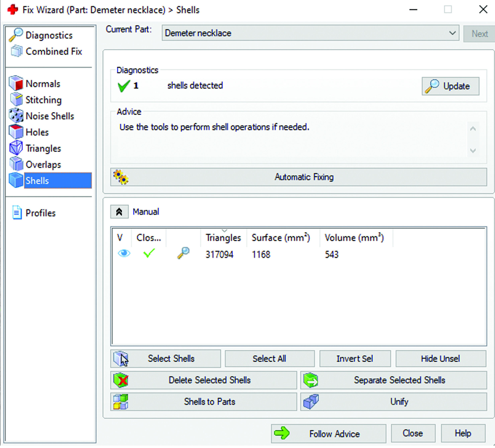Click the green closed-shell checkmark

[149, 253]
